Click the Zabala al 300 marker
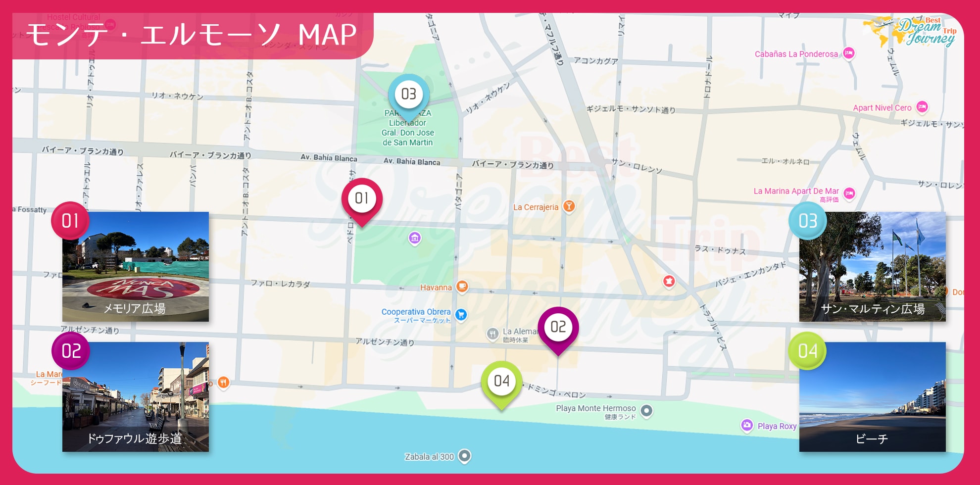980x485 pixels. click(464, 456)
